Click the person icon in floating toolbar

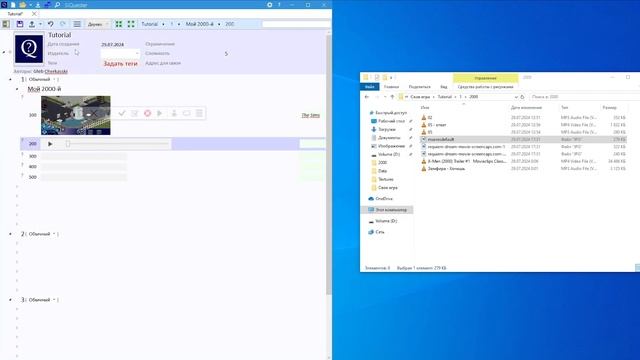click(174, 113)
